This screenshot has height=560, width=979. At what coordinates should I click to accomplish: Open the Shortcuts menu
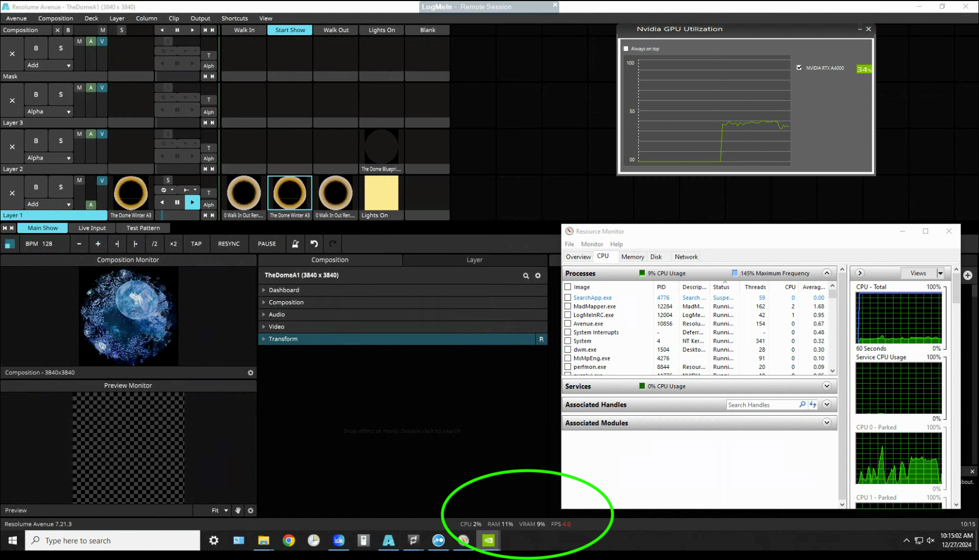[234, 18]
